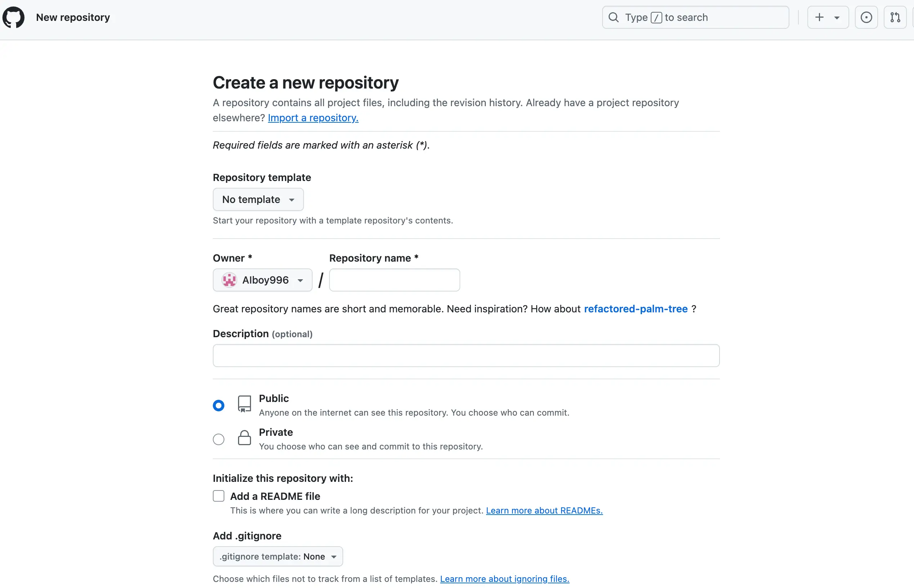Open the Pull requests icon

click(x=895, y=18)
